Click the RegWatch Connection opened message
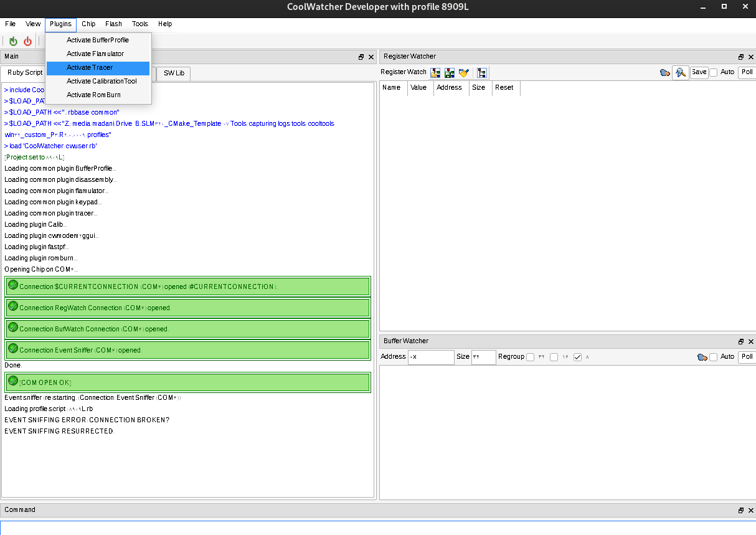Viewport: 756px width, 535px height. pyautogui.click(x=188, y=308)
